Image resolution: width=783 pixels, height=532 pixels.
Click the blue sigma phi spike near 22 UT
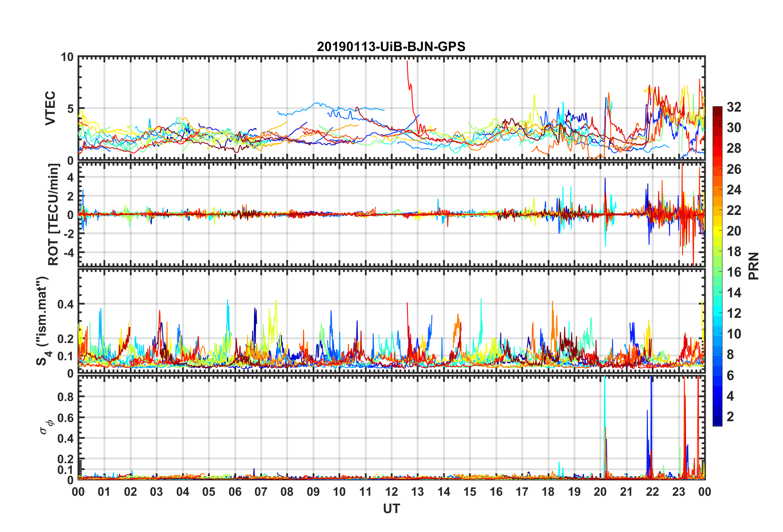pyautogui.click(x=651, y=426)
